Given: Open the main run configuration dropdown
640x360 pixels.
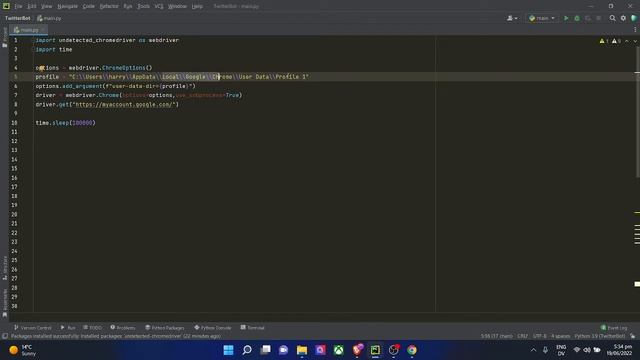Looking at the screenshot, I should [x=542, y=18].
